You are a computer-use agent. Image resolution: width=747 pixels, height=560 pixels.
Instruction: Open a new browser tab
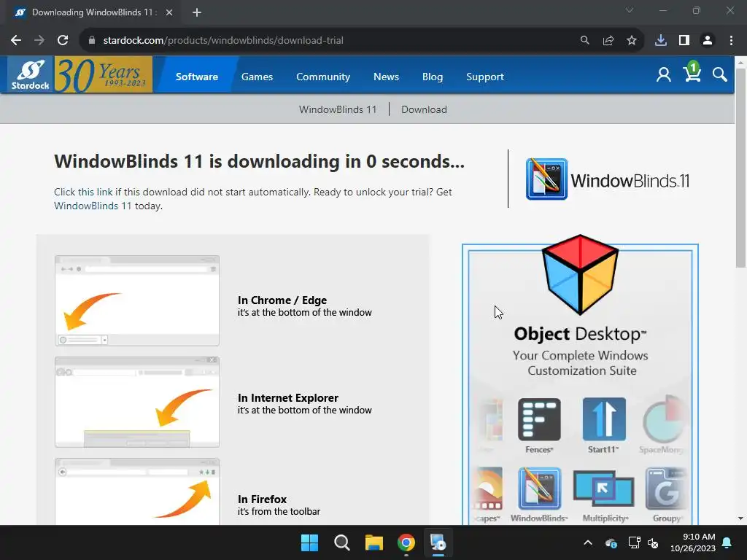coord(197,13)
